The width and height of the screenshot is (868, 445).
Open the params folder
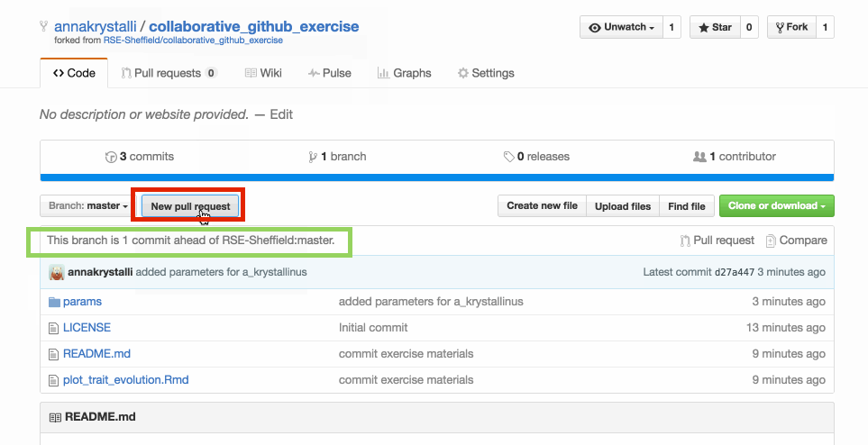pos(83,302)
